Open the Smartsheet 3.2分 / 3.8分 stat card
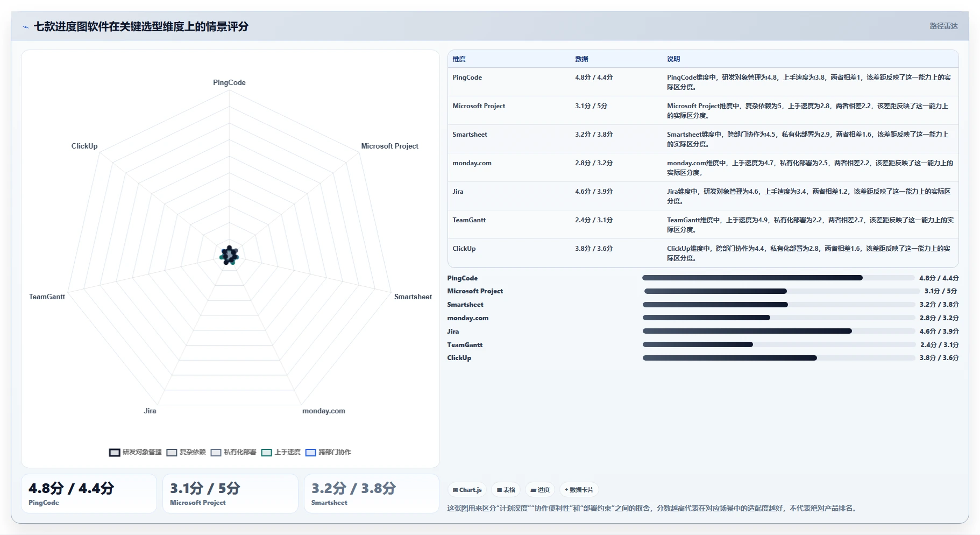This screenshot has width=980, height=535. click(372, 494)
